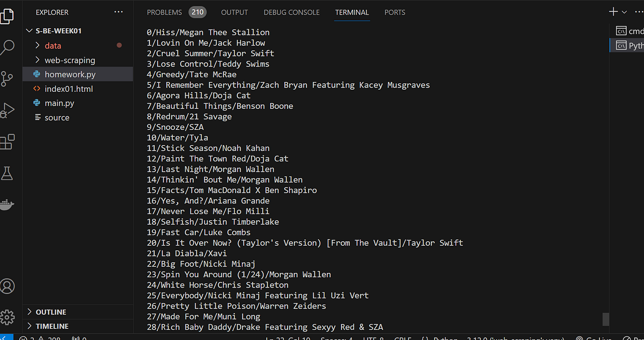644x340 pixels.
Task: Open the Search view icon
Action: 8,48
